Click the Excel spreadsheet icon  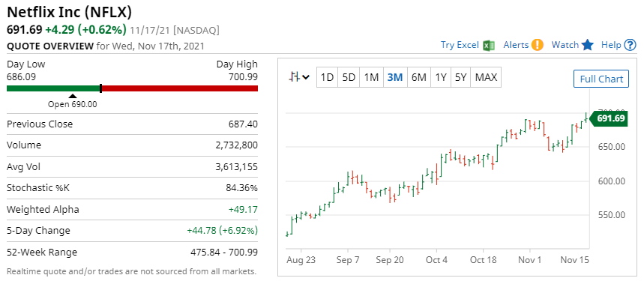pos(489,45)
